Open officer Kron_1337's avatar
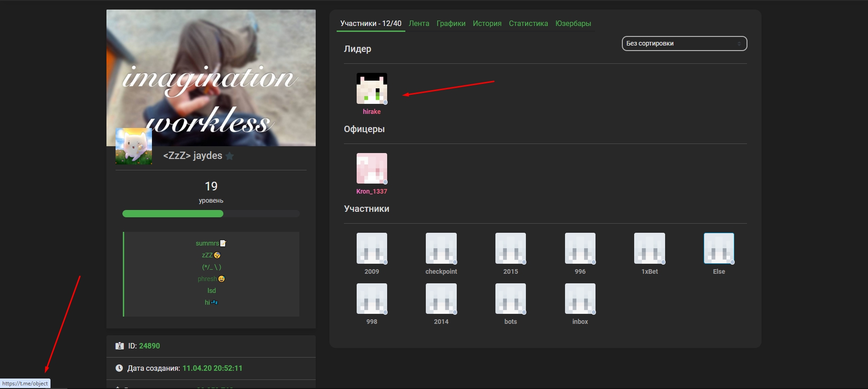 tap(372, 169)
